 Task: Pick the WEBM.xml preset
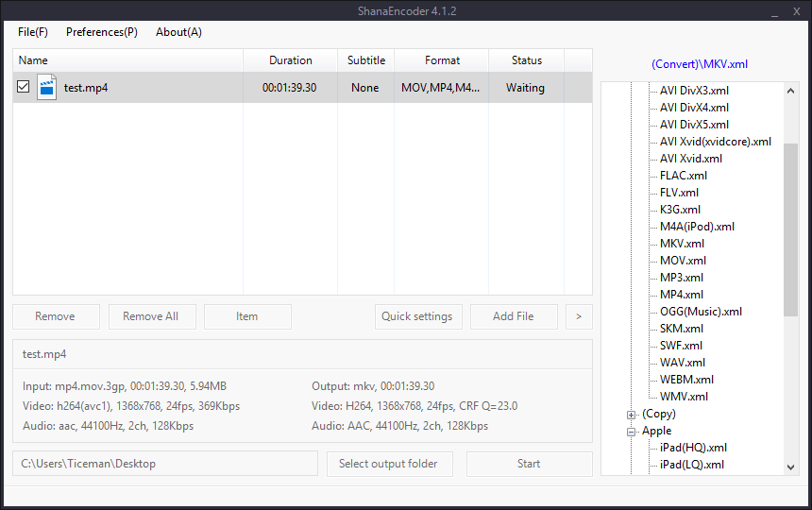(686, 380)
